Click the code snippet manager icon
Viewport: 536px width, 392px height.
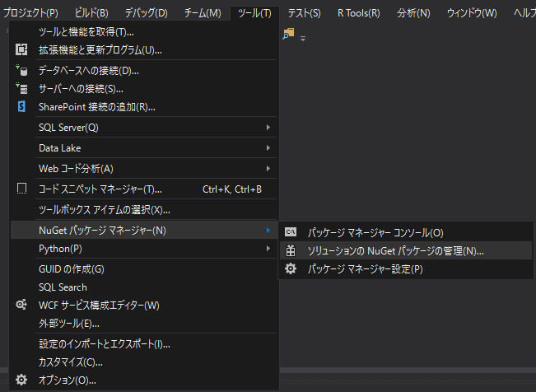(x=21, y=189)
